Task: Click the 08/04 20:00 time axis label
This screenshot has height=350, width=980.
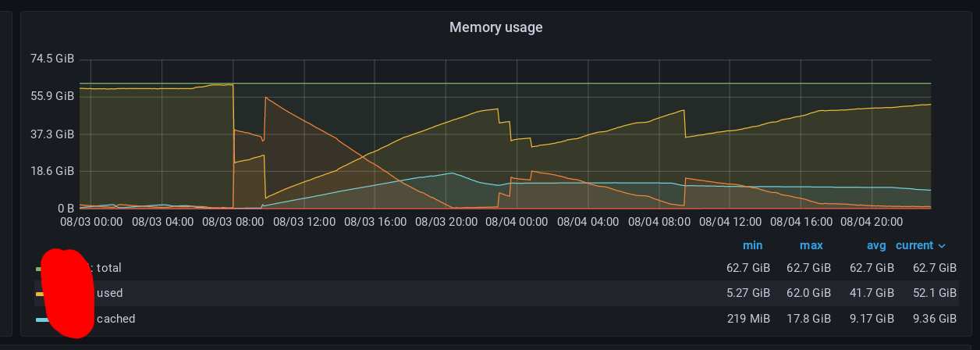Action: pos(872,222)
